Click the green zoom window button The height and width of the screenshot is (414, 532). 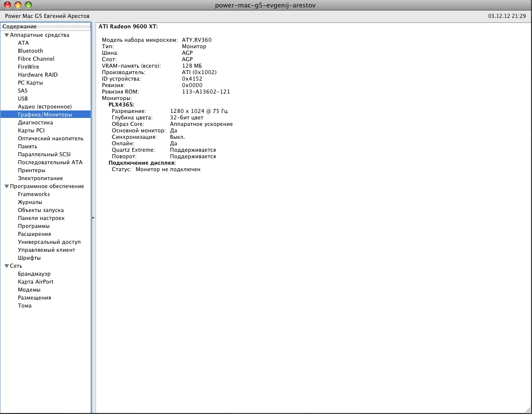pos(28,5)
